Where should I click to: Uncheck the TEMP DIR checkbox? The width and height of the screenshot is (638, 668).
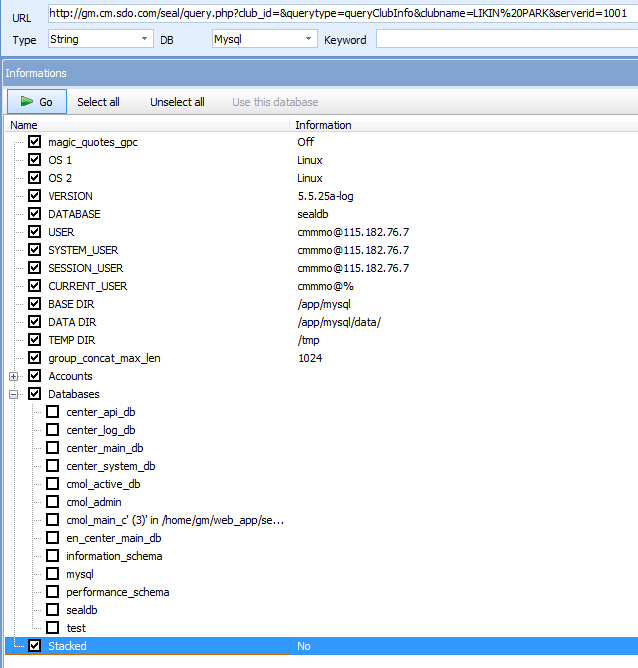point(34,340)
